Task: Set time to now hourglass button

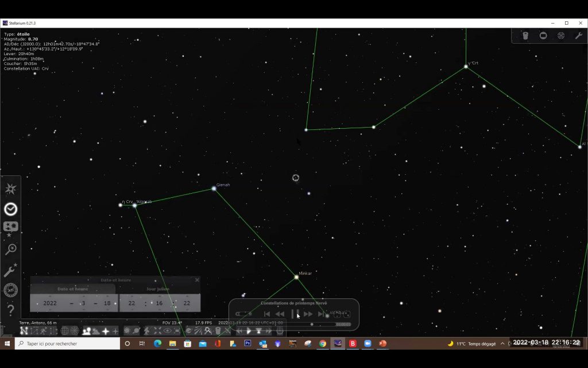Action: click(258, 331)
